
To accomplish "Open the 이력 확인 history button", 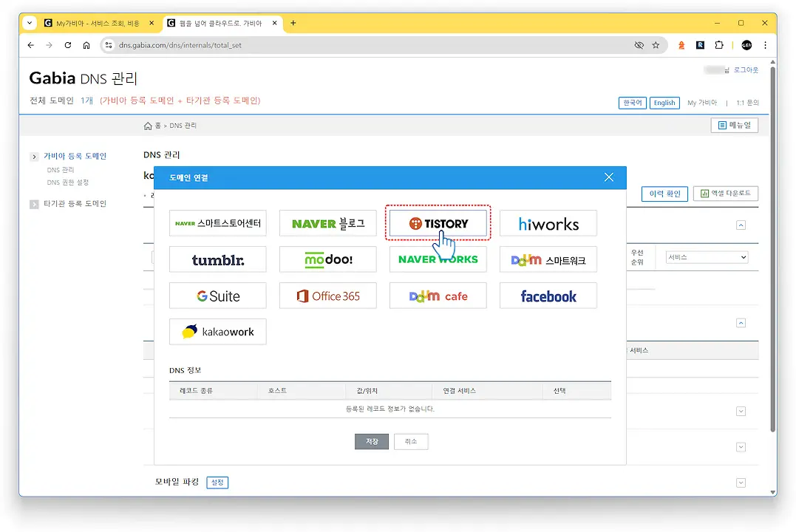I will (664, 194).
